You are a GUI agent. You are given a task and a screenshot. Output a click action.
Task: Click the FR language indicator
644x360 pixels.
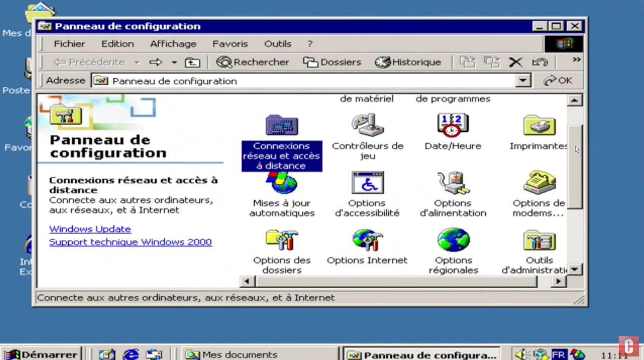tap(559, 354)
